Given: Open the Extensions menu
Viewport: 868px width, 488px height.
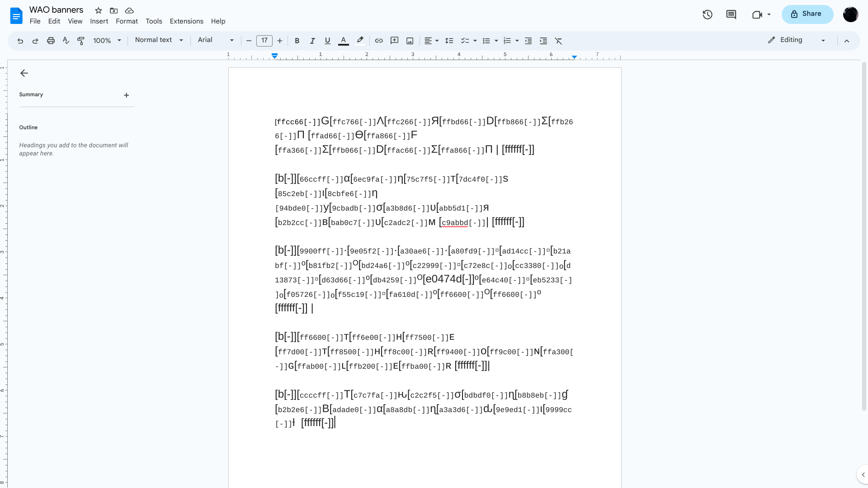Looking at the screenshot, I should click(186, 21).
